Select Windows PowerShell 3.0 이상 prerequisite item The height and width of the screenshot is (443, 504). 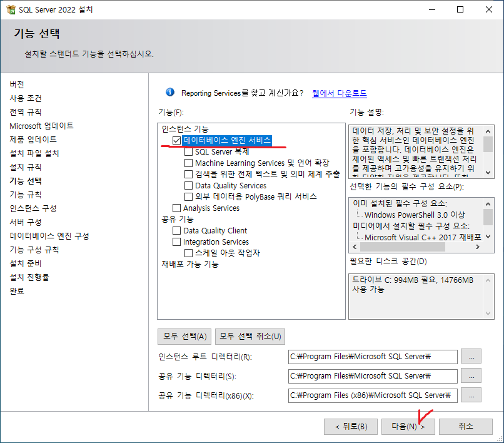tap(415, 215)
